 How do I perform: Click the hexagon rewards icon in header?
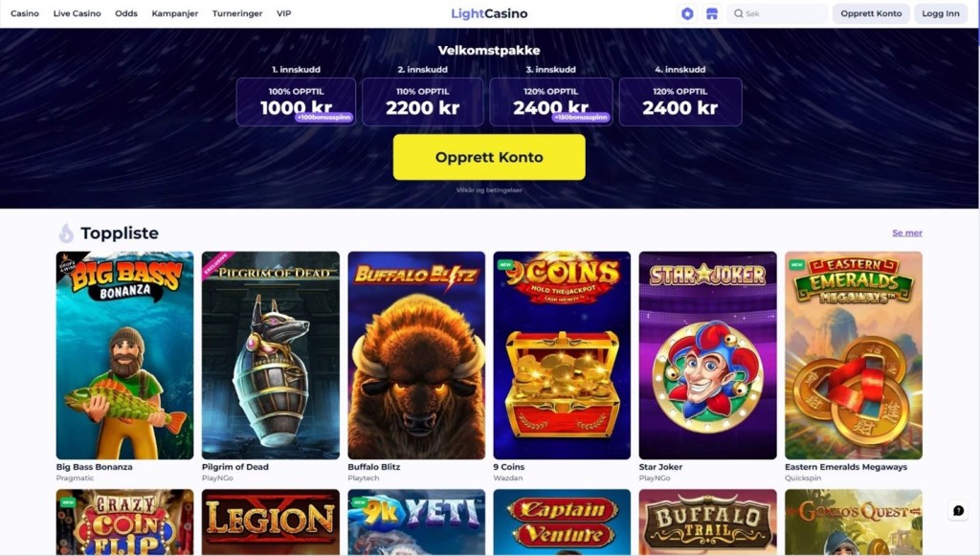[x=687, y=13]
